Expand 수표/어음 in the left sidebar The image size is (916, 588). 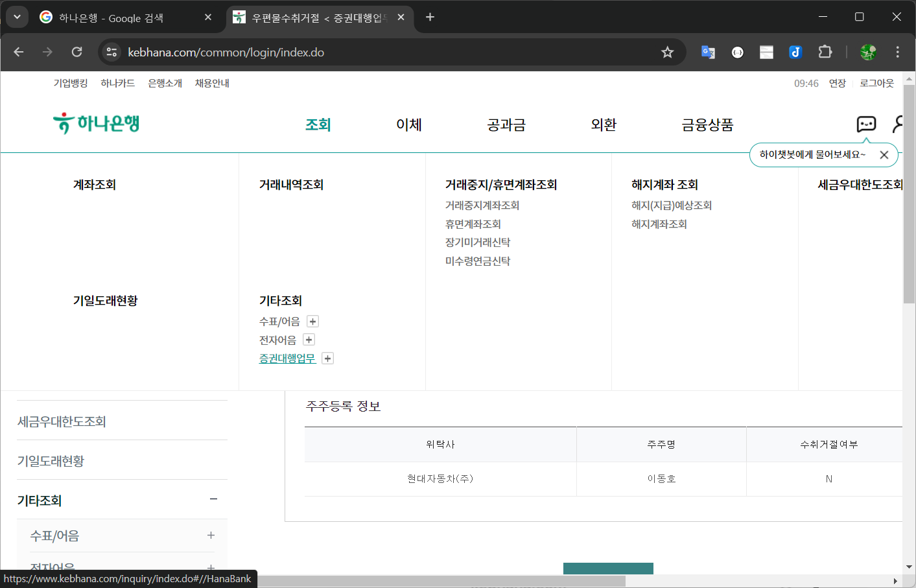click(x=211, y=535)
